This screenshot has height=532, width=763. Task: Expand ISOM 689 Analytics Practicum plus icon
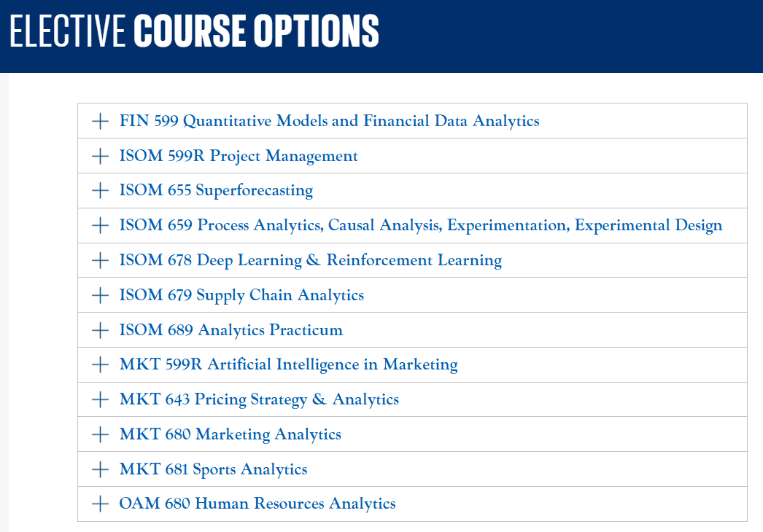[100, 330]
